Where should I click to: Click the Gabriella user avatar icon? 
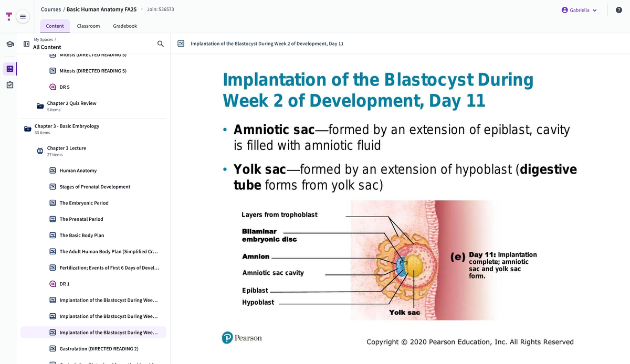(565, 10)
